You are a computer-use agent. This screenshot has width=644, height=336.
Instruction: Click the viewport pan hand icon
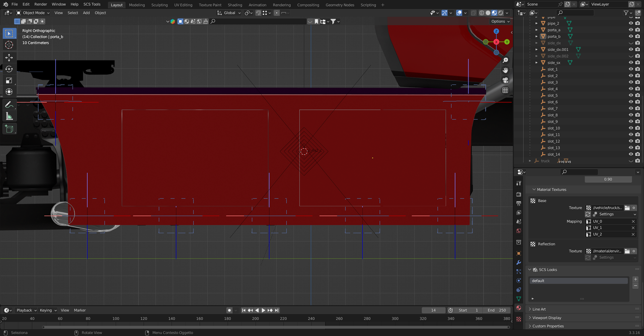pos(505,71)
